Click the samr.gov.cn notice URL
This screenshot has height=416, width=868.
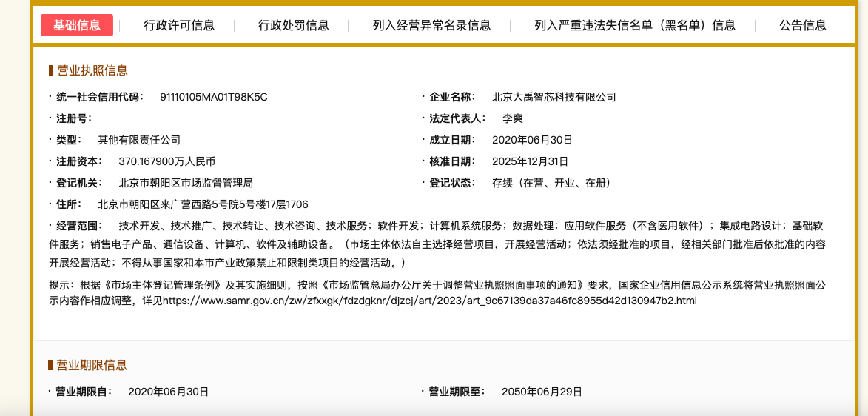[x=430, y=301]
